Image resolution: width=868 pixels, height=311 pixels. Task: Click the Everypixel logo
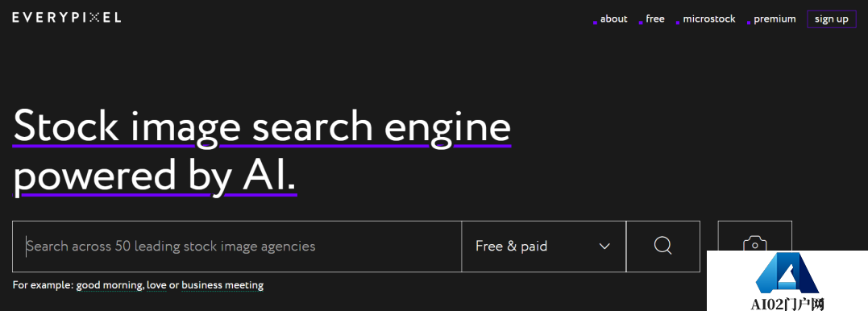(66, 18)
